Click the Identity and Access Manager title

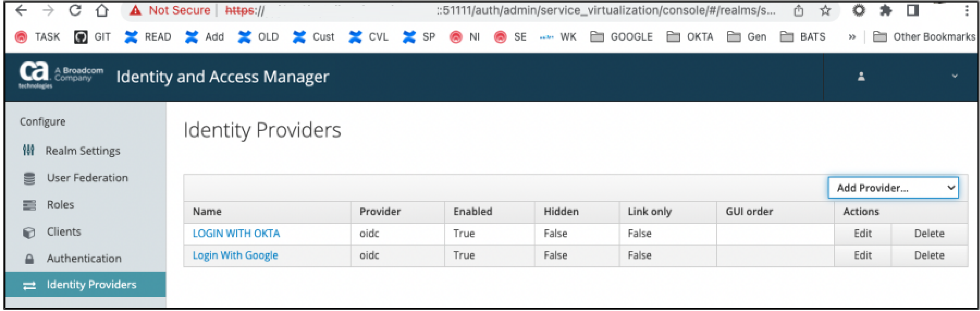tap(222, 77)
